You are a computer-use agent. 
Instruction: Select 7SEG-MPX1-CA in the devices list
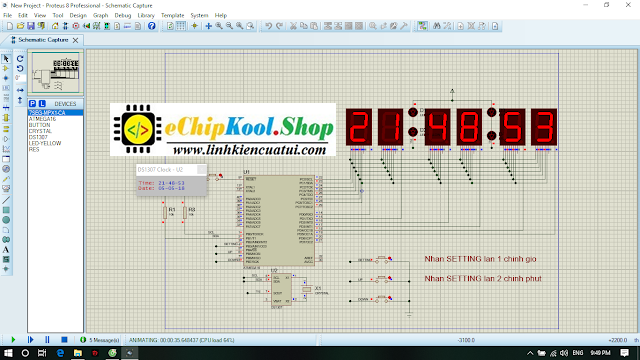[55, 113]
